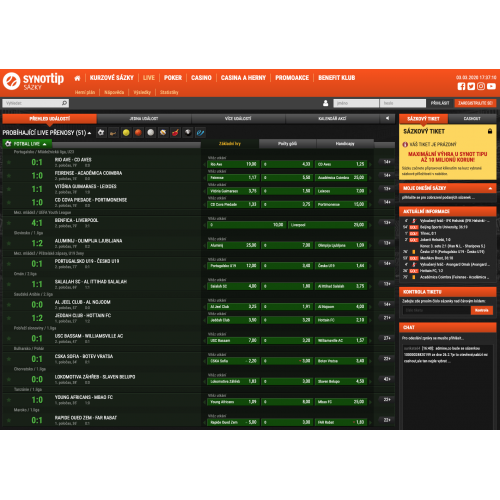Open the Statistiky link
Viewport: 500px width, 500px height.
pyautogui.click(x=169, y=92)
